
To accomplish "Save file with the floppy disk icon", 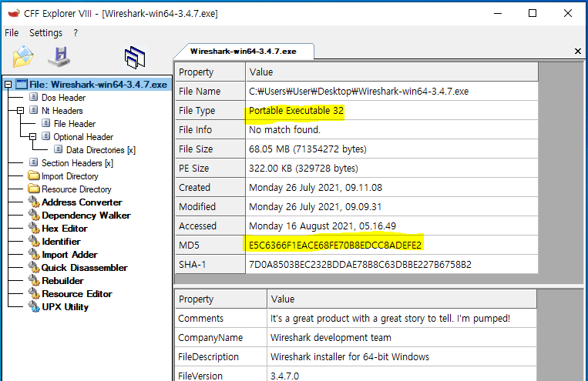I will 59,56.
